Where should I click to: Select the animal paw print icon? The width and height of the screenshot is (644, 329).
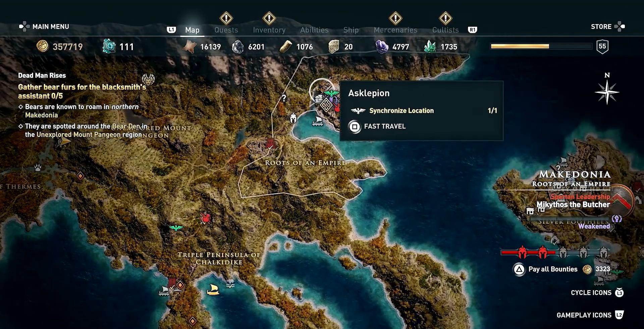coord(38,167)
